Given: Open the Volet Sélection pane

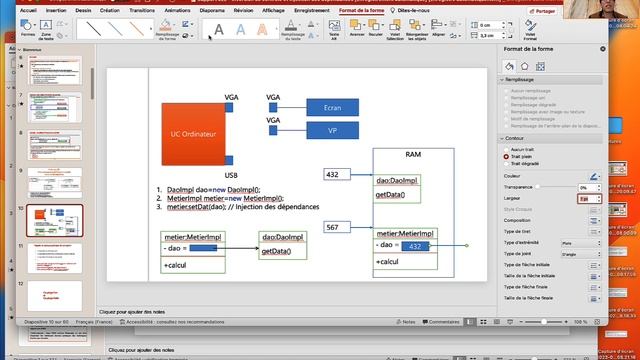Looking at the screenshot, I should [x=395, y=29].
